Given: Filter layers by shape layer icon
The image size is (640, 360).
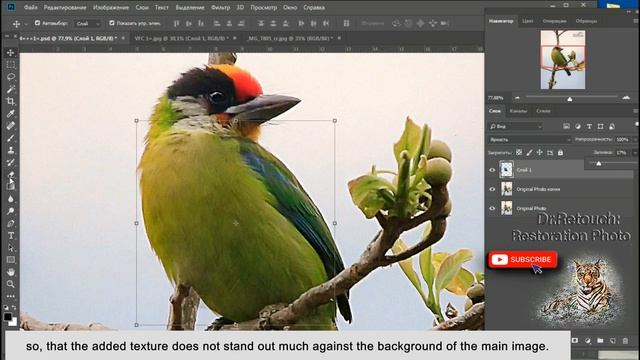Looking at the screenshot, I should (600, 127).
